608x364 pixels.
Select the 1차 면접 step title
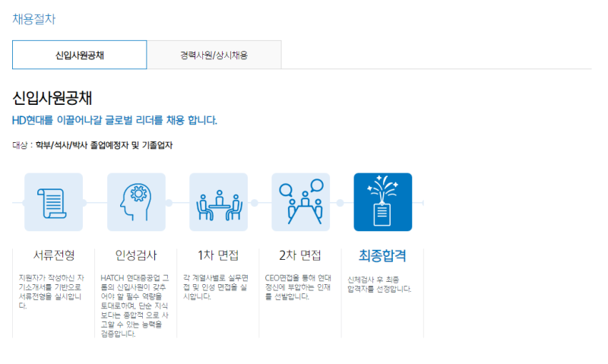217,255
